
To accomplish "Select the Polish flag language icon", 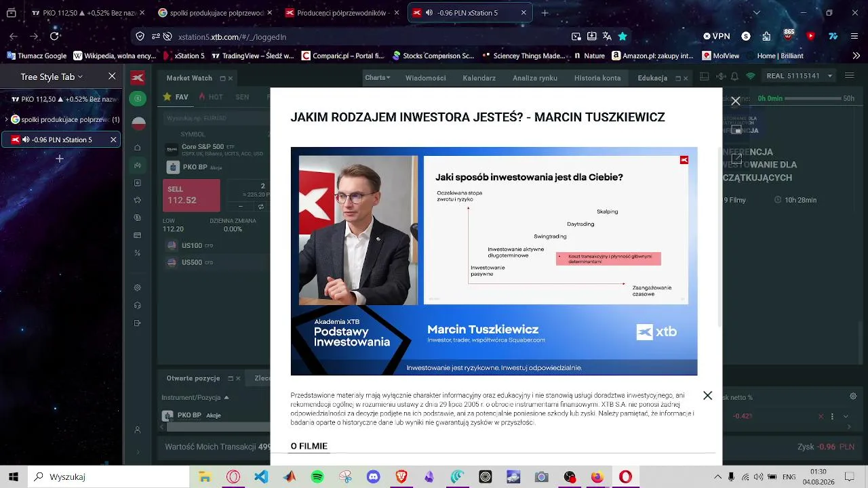I will (138, 123).
